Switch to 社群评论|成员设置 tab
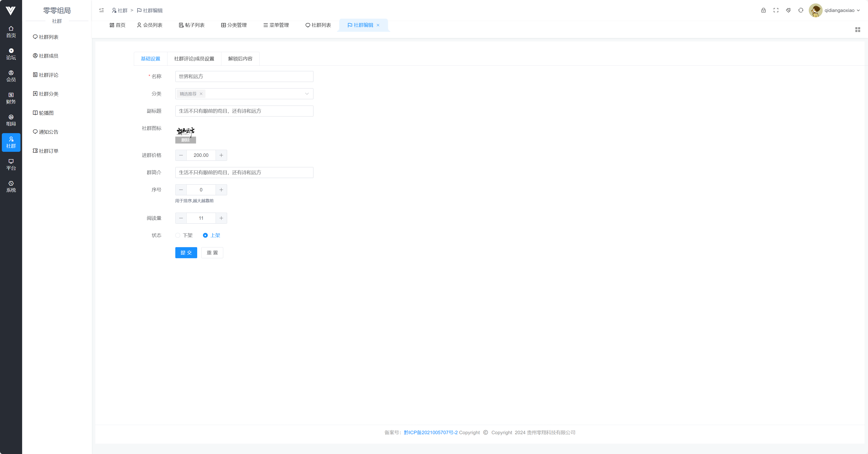This screenshot has height=454, width=868. coord(194,59)
